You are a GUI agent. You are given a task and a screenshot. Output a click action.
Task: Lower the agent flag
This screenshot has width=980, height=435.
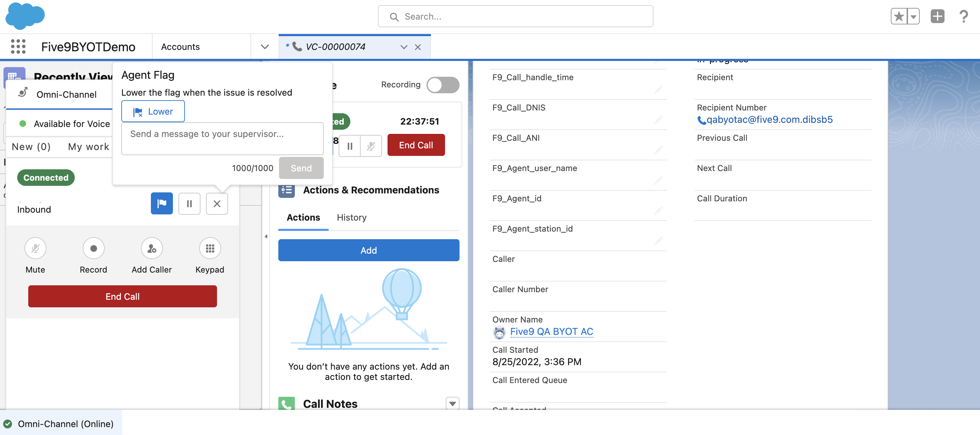153,112
